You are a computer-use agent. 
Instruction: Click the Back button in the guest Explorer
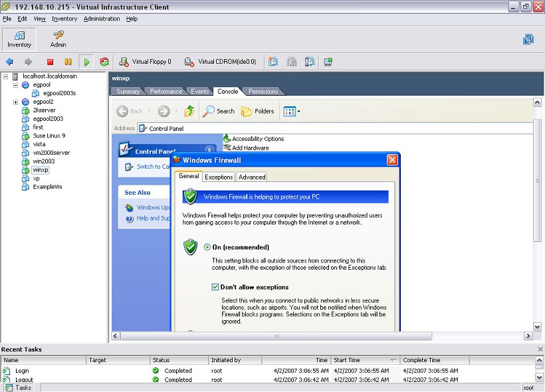[x=130, y=111]
